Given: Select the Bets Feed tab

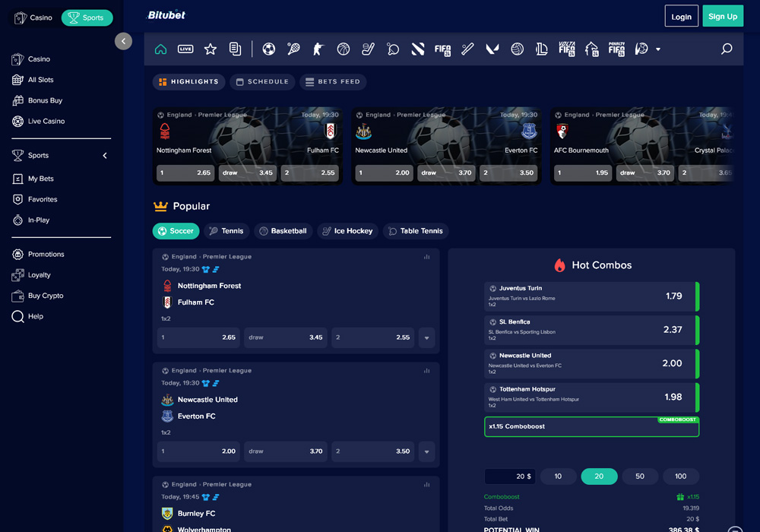Looking at the screenshot, I should click(333, 82).
